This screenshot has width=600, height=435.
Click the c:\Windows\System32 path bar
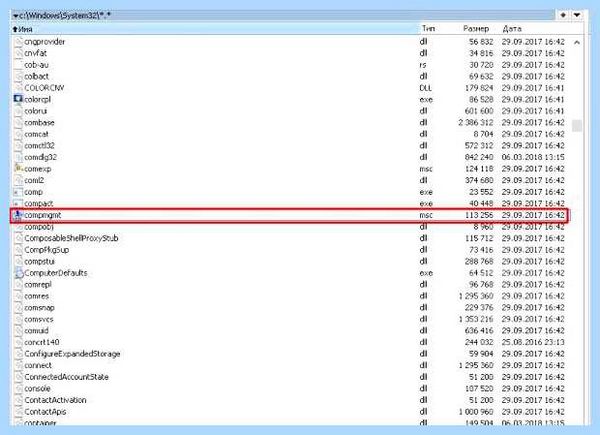(x=283, y=16)
